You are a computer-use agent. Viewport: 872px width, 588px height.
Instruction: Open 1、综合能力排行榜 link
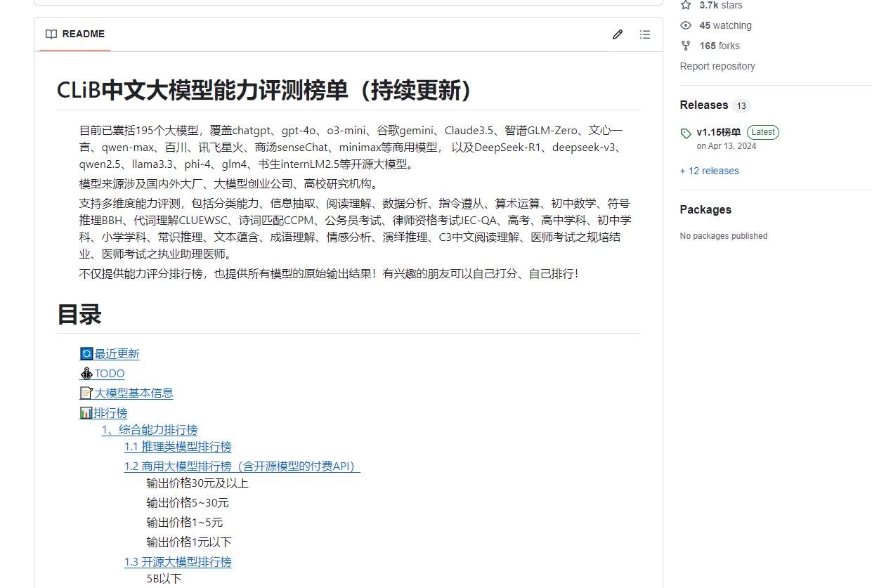(x=150, y=429)
